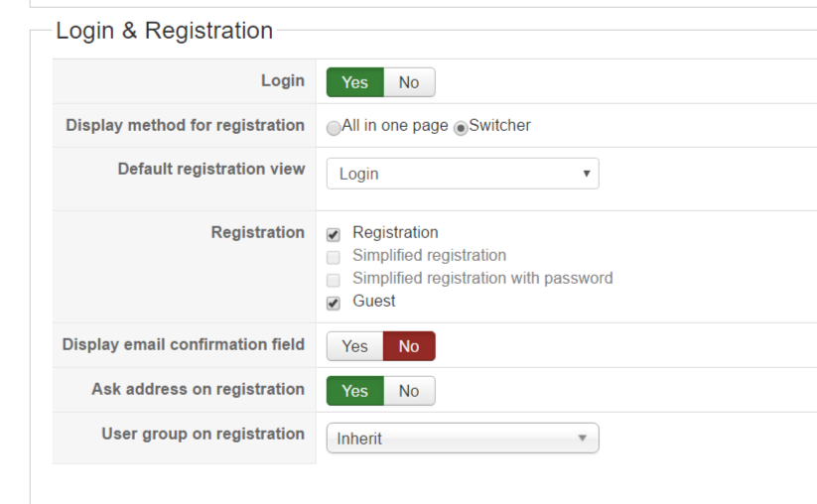
Task: Set email confirmation field to Yes
Action: [354, 346]
